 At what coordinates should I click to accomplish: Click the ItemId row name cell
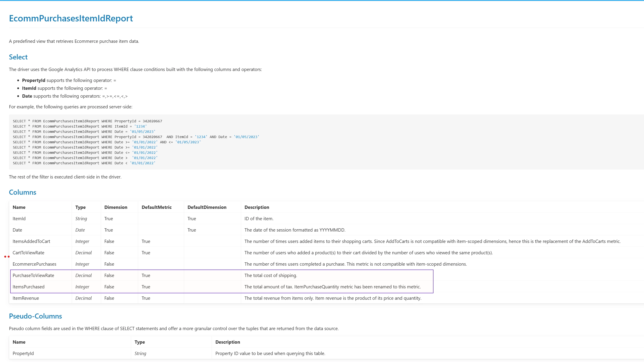(x=19, y=219)
